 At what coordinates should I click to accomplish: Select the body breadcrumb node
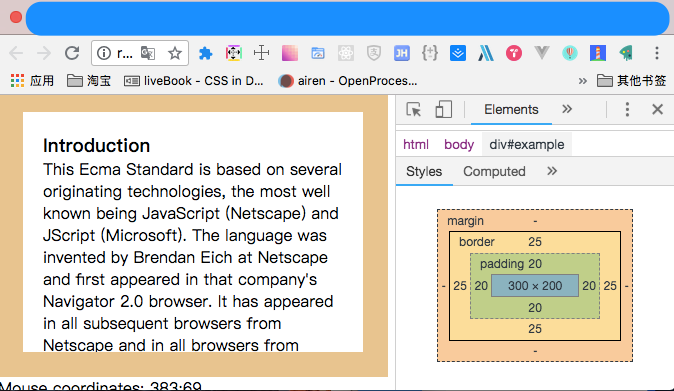click(459, 144)
